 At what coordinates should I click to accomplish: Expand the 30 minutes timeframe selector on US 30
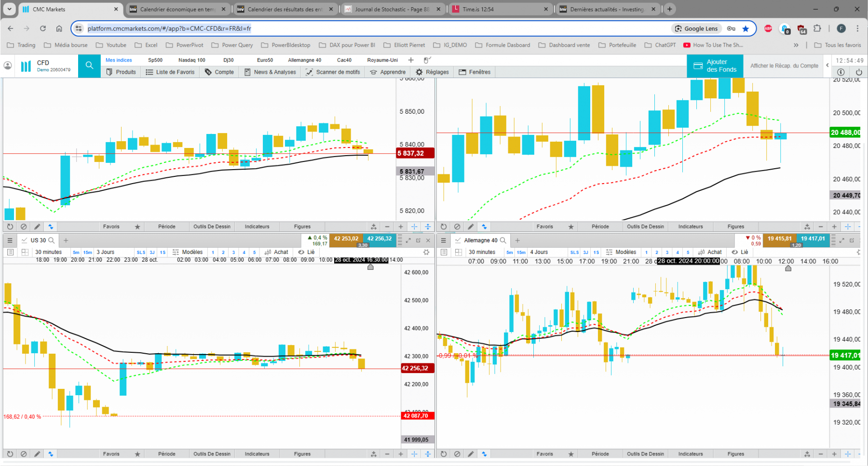tap(48, 252)
